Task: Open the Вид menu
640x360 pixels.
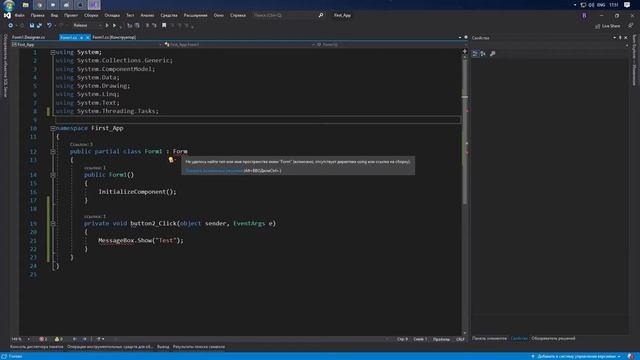Action: pyautogui.click(x=54, y=15)
